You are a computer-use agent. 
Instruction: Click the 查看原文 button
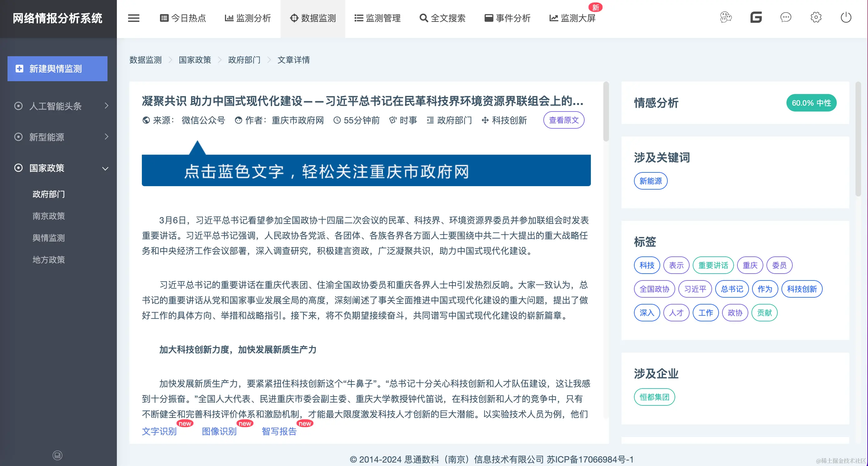tap(563, 120)
